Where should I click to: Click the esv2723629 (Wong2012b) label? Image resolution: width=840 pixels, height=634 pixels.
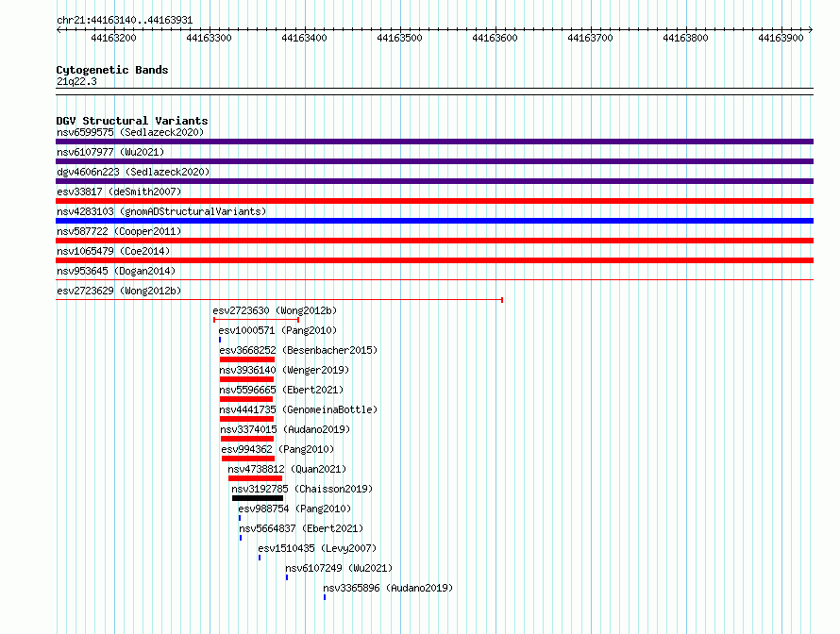click(119, 291)
